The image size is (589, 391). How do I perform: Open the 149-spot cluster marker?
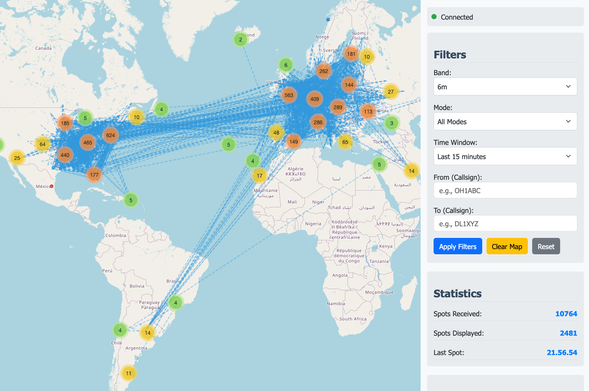[x=293, y=142]
